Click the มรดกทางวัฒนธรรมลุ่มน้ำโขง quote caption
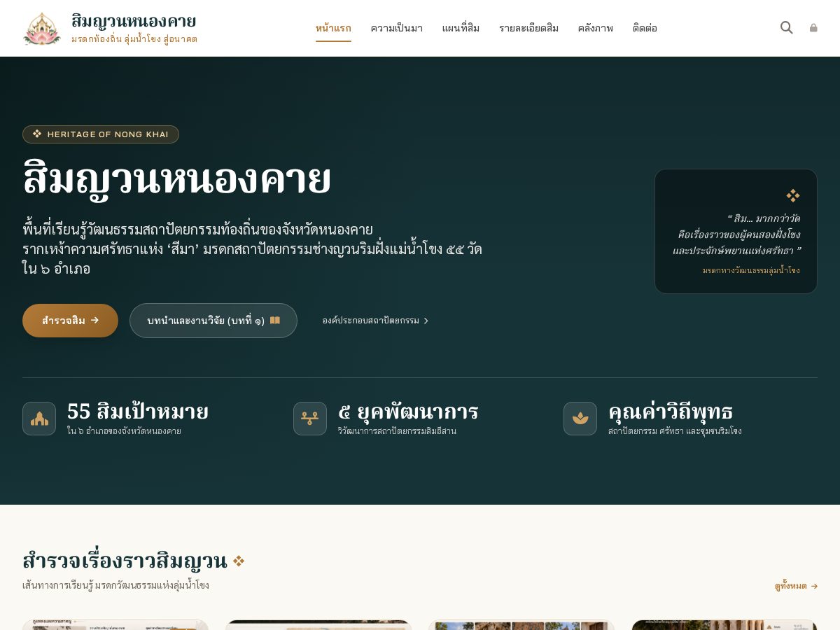 [x=751, y=270]
